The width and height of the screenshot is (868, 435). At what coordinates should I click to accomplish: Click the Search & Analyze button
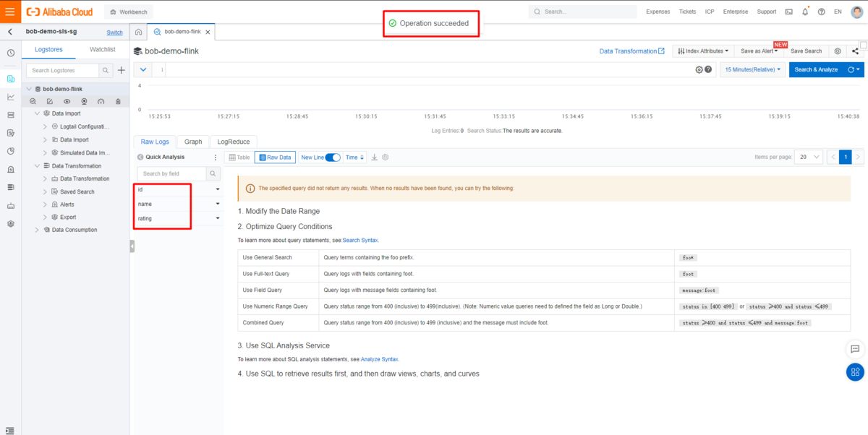tap(816, 69)
